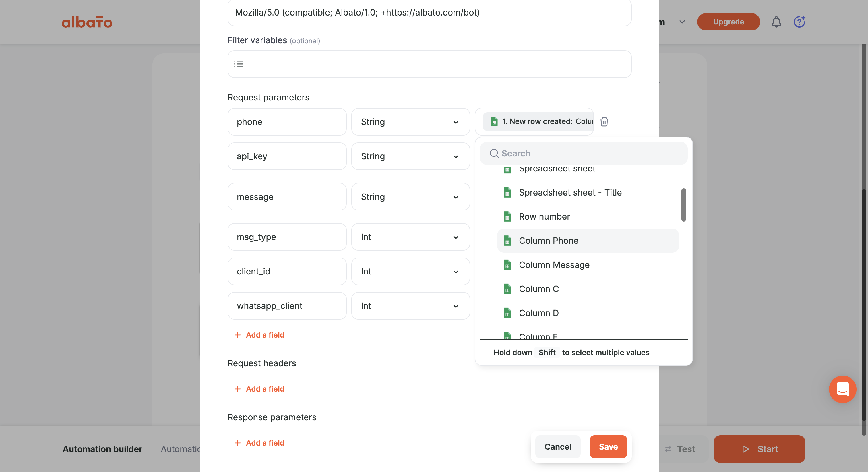
Task: Click the client_id parameter name field
Action: click(x=287, y=271)
